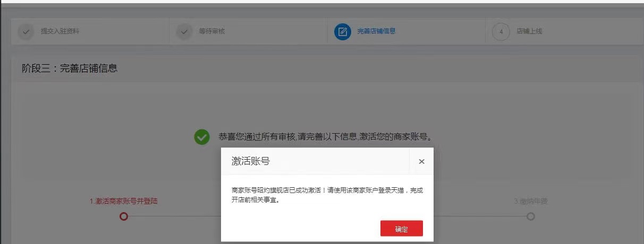Click the red circle marker under 激活商家账号并登陆
The width and height of the screenshot is (644, 244).
(124, 216)
